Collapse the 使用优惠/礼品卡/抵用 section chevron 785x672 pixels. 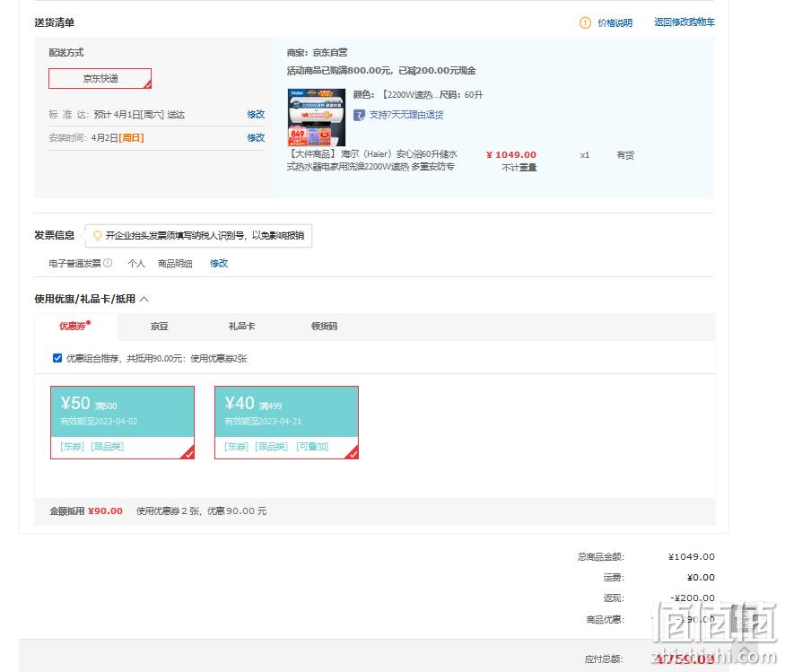[x=144, y=299]
